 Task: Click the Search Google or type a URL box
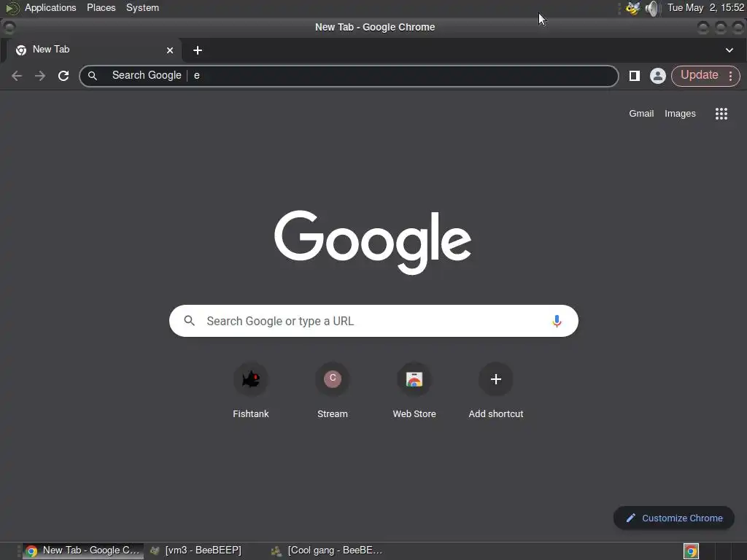coord(373,321)
